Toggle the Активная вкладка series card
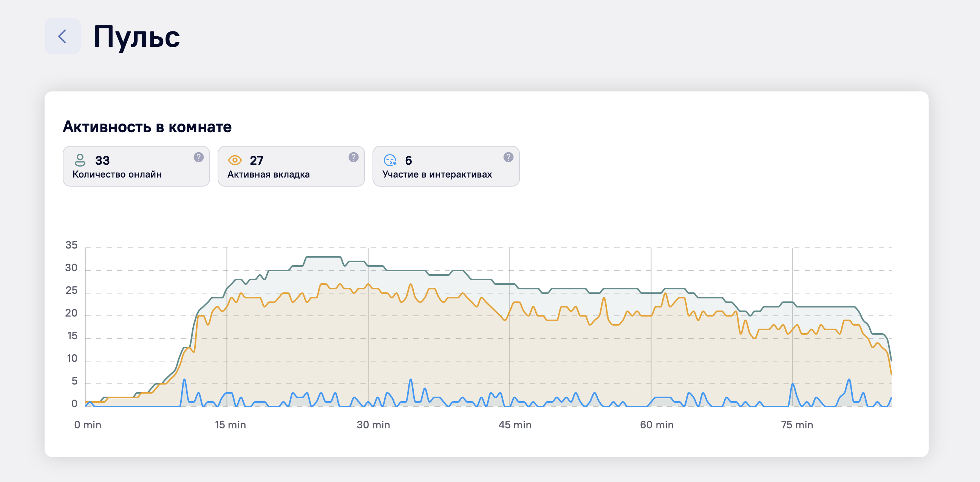This screenshot has width=980, height=482. coord(291,167)
